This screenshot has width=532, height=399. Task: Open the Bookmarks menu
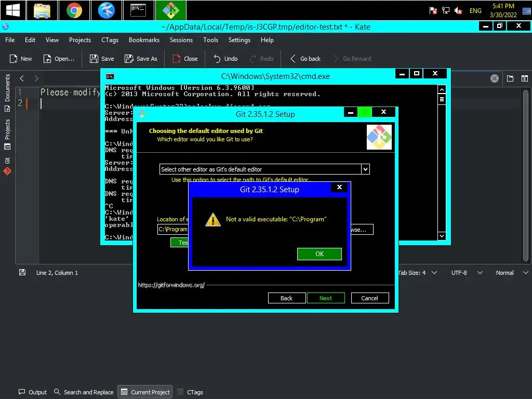[144, 40]
